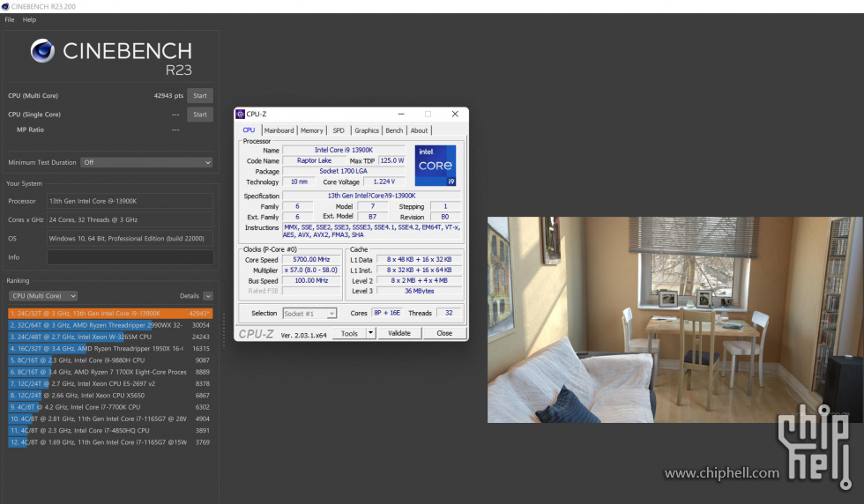Click the Close button in CPU-Z
864x504 pixels.
[x=444, y=333]
